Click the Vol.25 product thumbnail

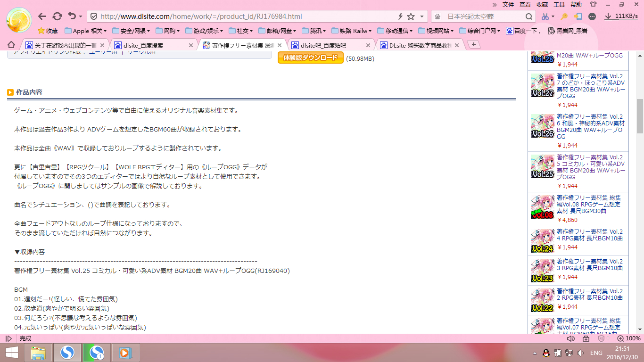[542, 166]
